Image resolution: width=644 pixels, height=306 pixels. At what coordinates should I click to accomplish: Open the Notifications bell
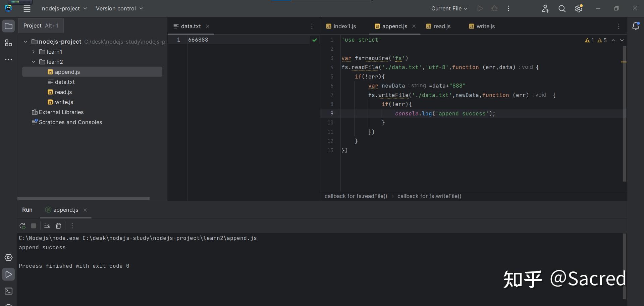pos(635,26)
